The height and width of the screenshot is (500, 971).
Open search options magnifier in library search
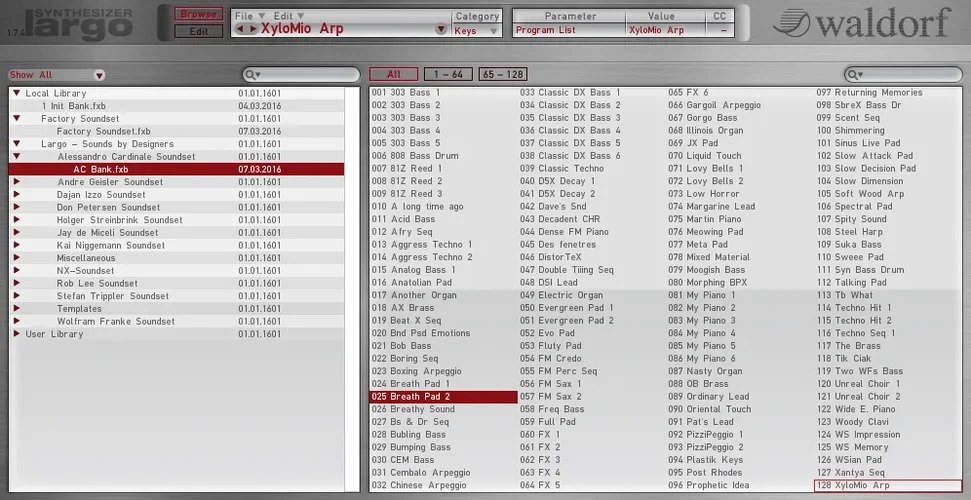click(x=253, y=75)
